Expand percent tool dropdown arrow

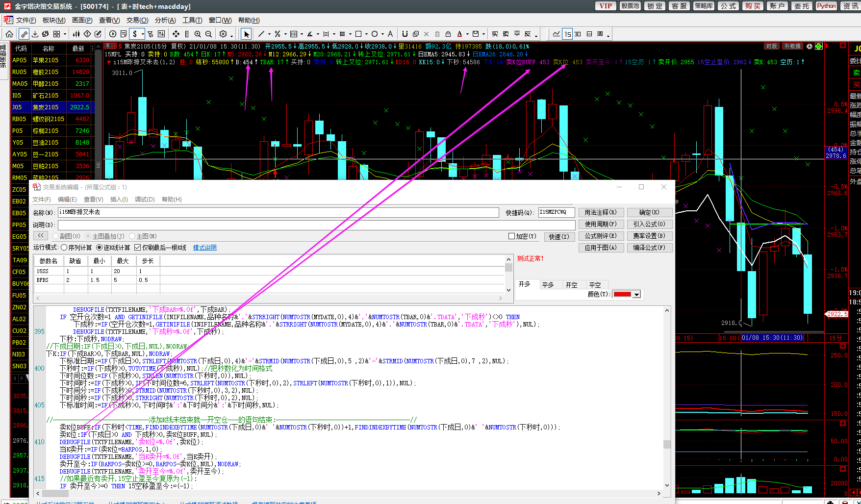285,34
